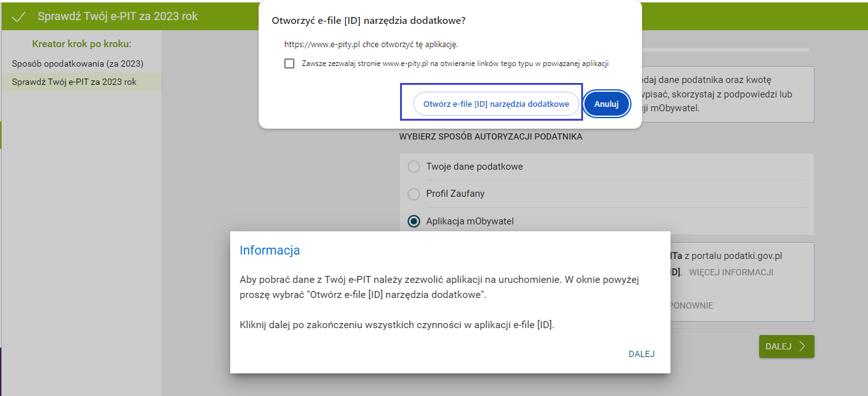Click 'Wybierz sposób autoryzacji podatnika' section heading
This screenshot has height=396, width=868.
(x=491, y=136)
